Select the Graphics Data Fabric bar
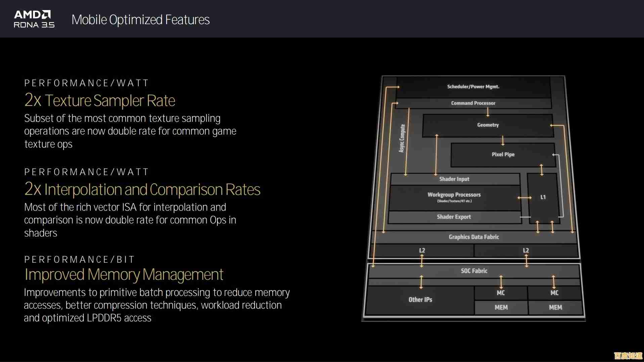The image size is (644, 362). coord(474,237)
